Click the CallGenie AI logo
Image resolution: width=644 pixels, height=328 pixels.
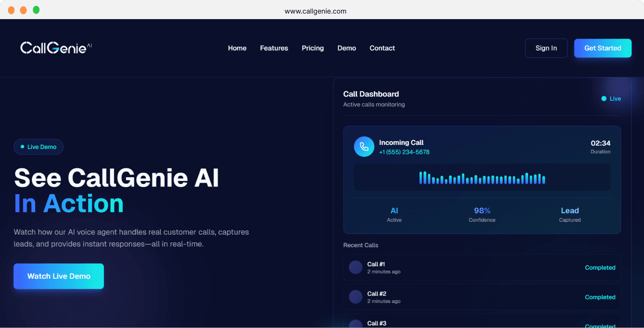click(x=56, y=48)
